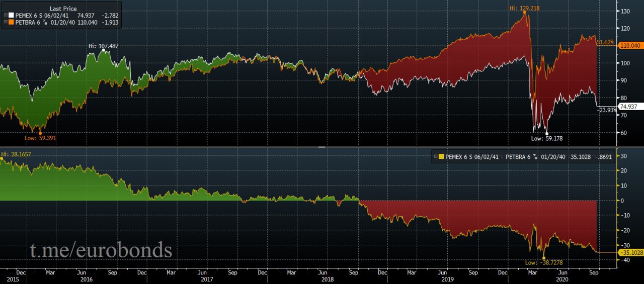Click the -23.93% change label
The height and width of the screenshot is (284, 644).
tap(607, 110)
